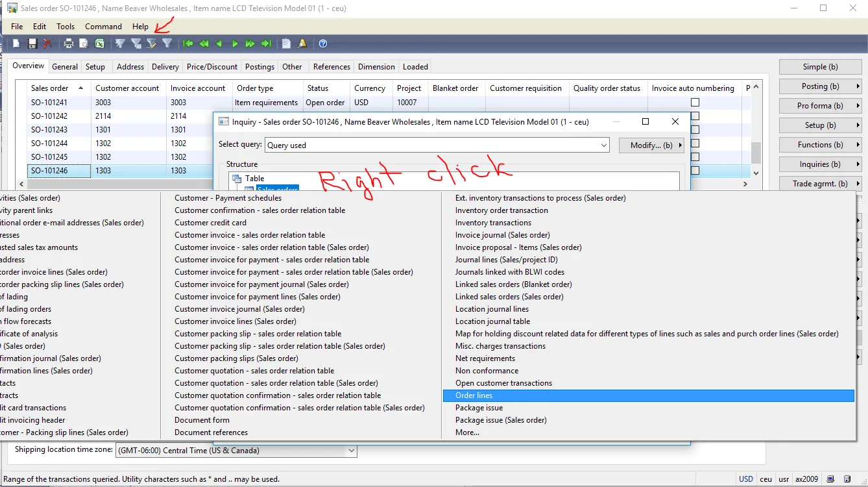Screen dimensions: 868x487
Task: Select Customer credit card from the menu
Action: tap(210, 223)
